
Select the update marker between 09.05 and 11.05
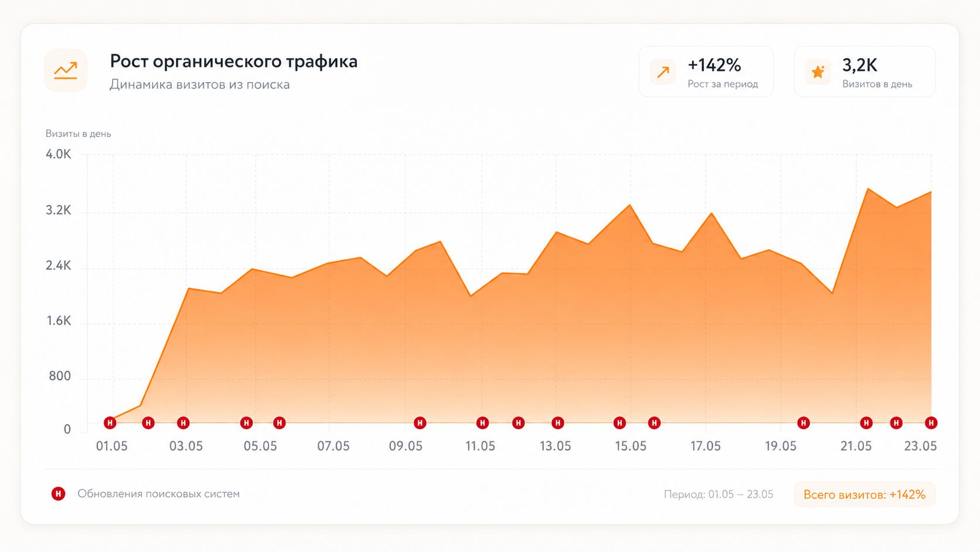click(x=420, y=423)
